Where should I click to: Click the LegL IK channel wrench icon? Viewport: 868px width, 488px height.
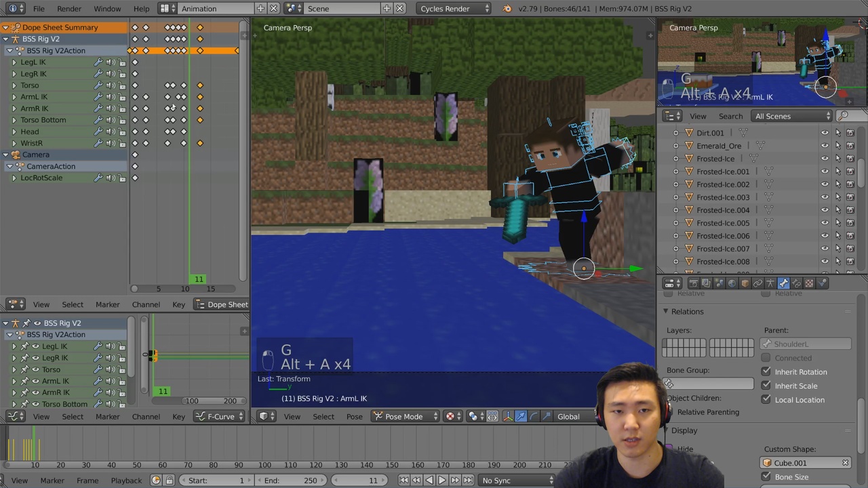point(98,62)
